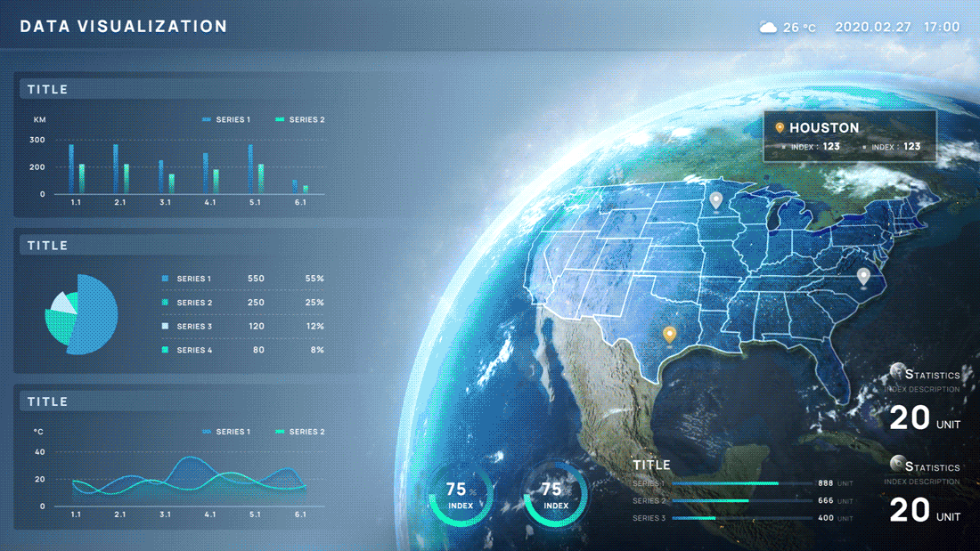Viewport: 980px width, 551px height.
Task: Click Series 3 light swatch in pie legend
Action: click(165, 326)
